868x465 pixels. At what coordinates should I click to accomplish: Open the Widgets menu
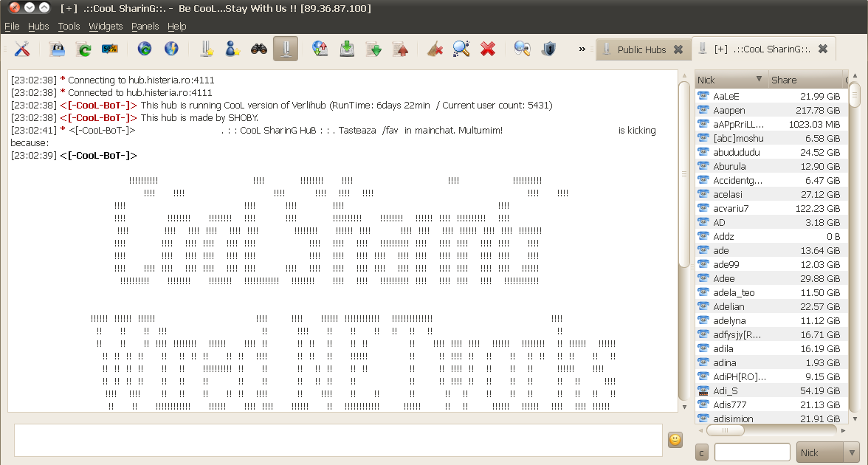coord(106,26)
